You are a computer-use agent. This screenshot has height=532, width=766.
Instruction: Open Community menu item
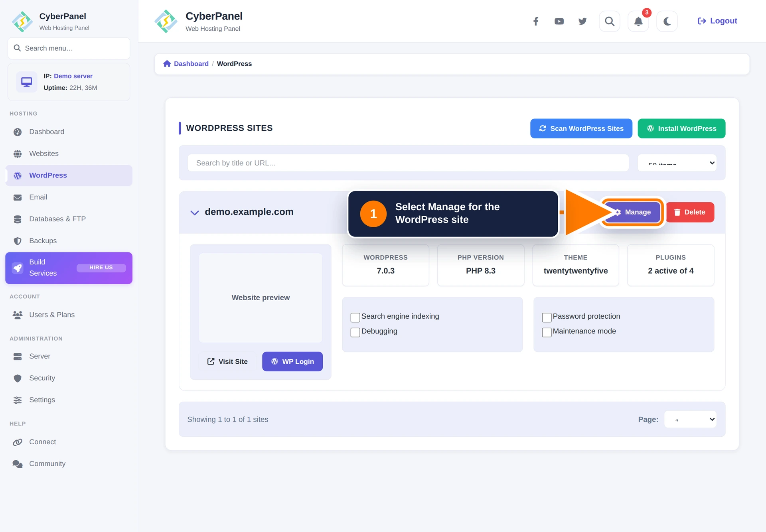[x=69, y=464]
